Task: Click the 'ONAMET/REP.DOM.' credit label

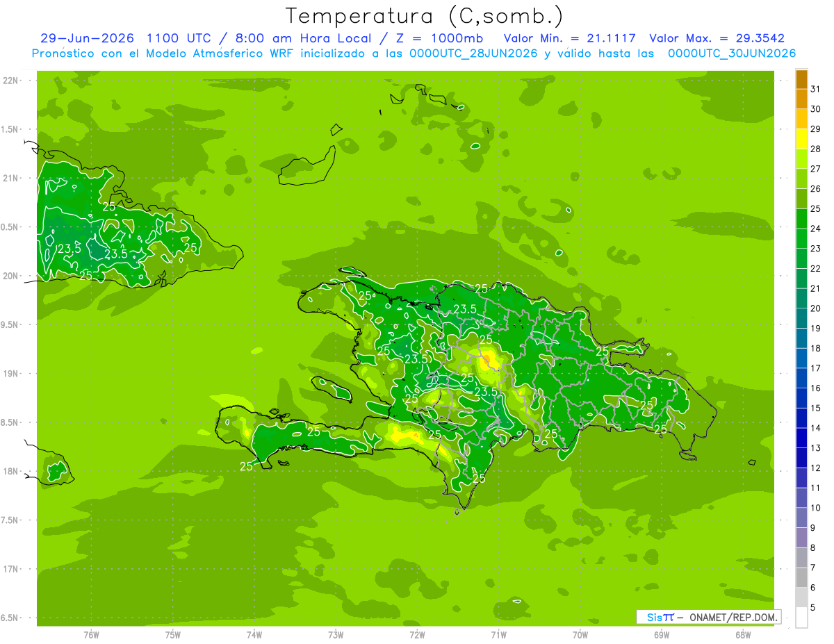Action: tap(733, 617)
